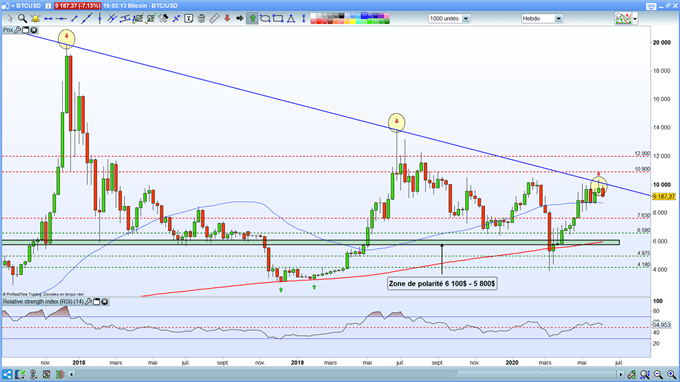The height and width of the screenshot is (382, 680).
Task: Click the 9 187,37 current price label
Action: (x=664, y=196)
